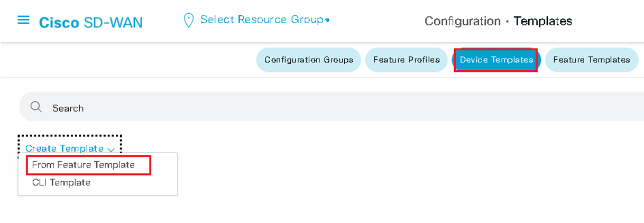
Task: Click the Configuration · Templates page title
Action: click(498, 21)
